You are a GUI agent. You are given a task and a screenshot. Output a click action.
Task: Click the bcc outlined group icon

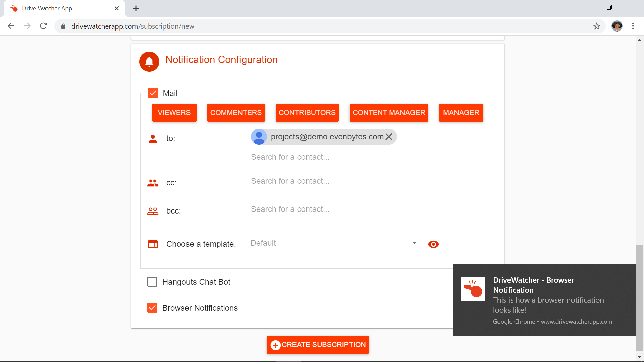[153, 211]
